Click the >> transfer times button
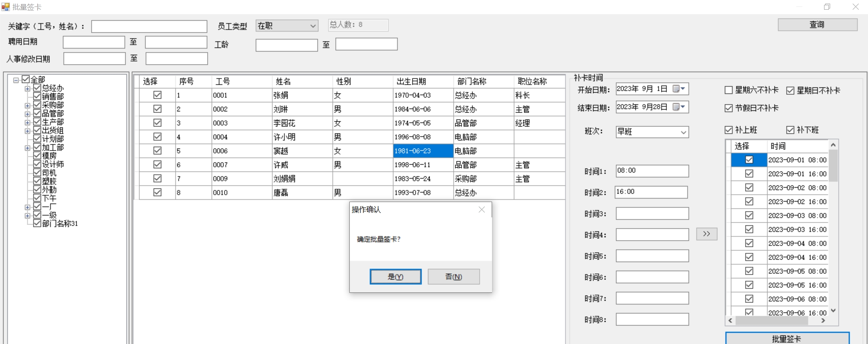Viewport: 868px width, 344px height. [706, 234]
